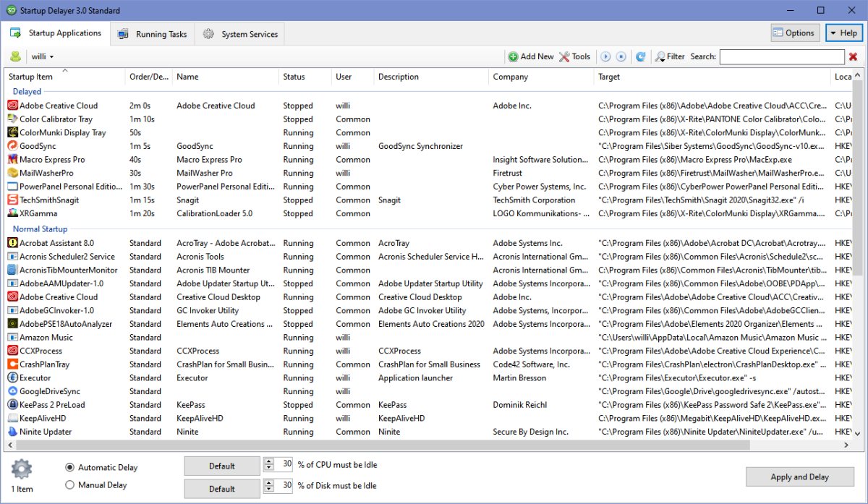Click the Ninite Updater icon

12,432
